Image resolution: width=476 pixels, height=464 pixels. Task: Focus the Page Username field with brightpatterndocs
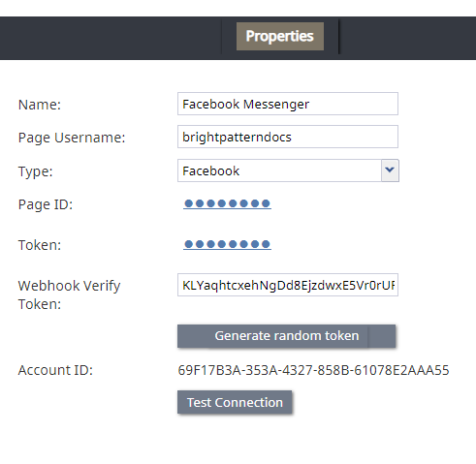[288, 137]
